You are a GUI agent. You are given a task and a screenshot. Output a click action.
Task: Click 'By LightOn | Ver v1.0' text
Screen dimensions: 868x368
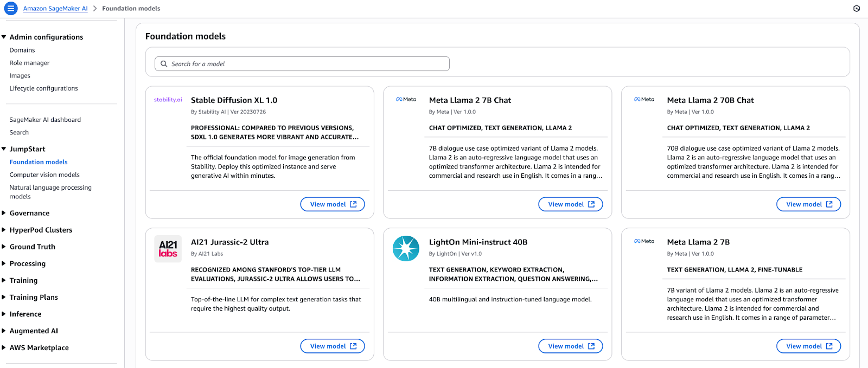point(455,254)
